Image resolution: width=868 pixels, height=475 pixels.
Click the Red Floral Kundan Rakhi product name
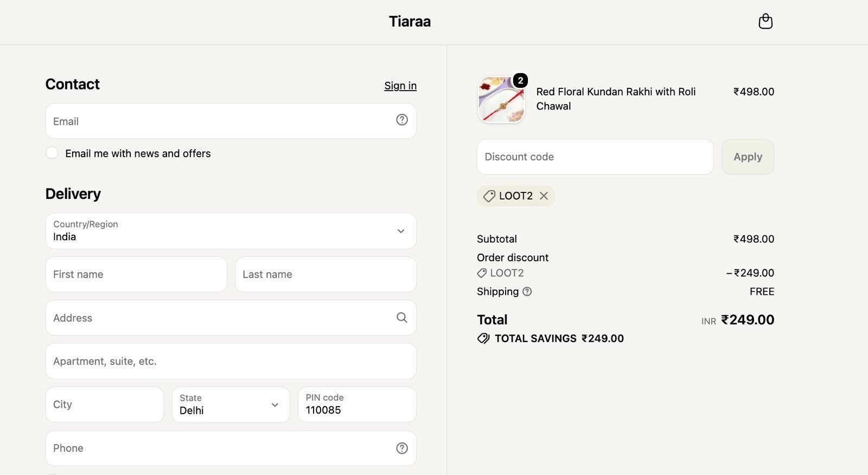click(616, 99)
